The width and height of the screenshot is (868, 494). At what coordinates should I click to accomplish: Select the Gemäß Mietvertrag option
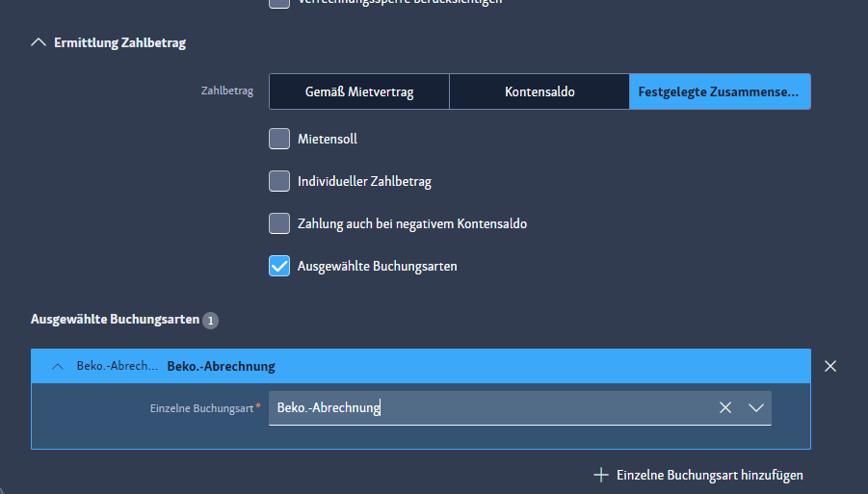point(358,92)
